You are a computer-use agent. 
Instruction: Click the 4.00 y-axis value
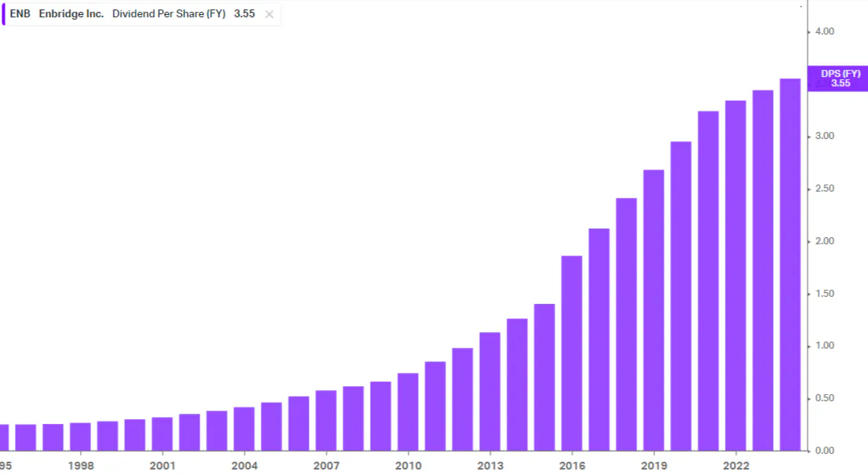pos(824,31)
